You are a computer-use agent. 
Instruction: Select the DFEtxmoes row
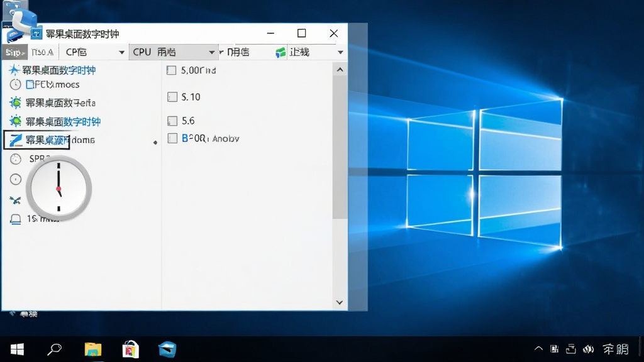(x=45, y=85)
